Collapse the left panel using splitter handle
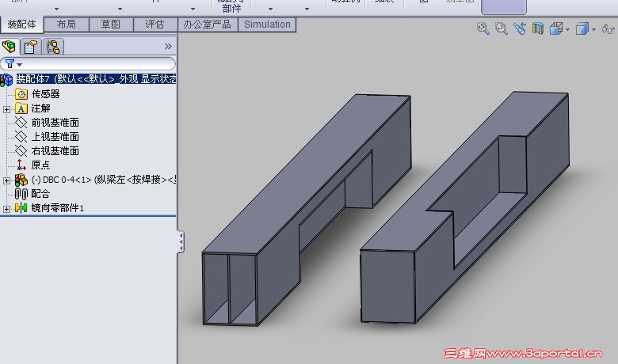 181,241
